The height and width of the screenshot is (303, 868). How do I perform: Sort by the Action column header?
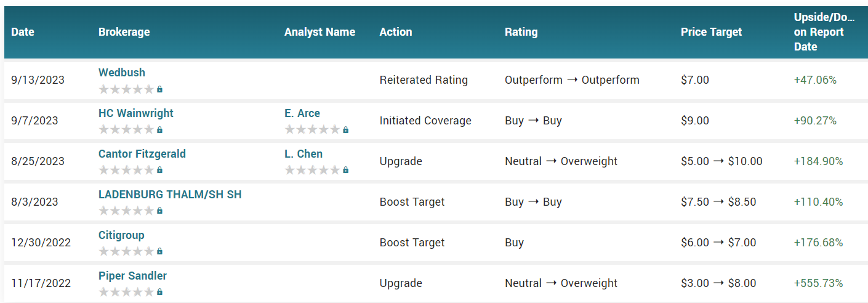pyautogui.click(x=396, y=32)
